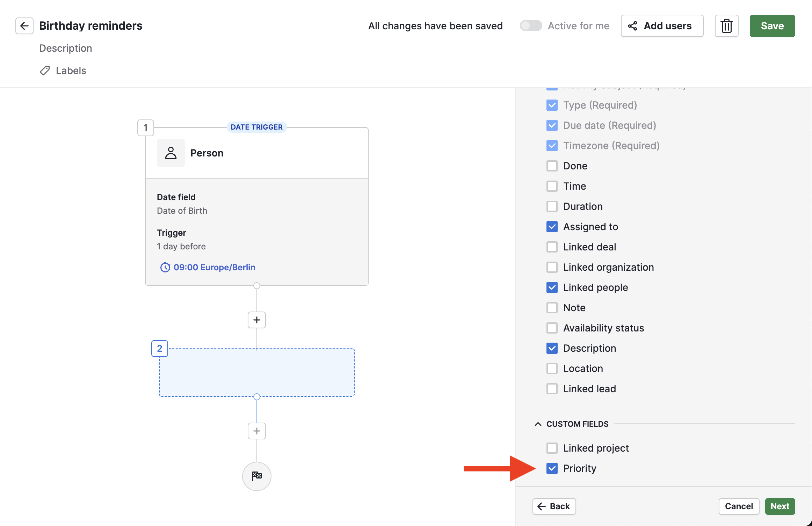Check the Linked deal checkbox
The height and width of the screenshot is (526, 812).
552,247
